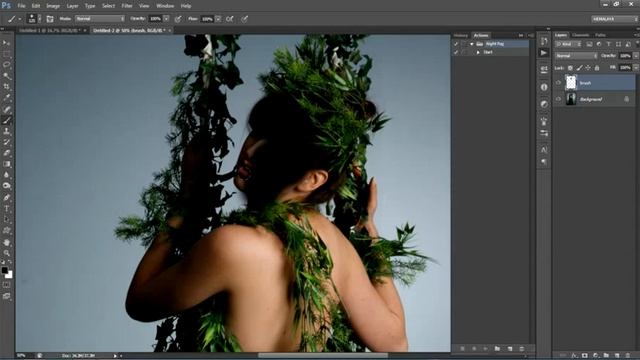Add layer mask at Layers panel bottom
Screen dimensions: 640x360
point(584,356)
